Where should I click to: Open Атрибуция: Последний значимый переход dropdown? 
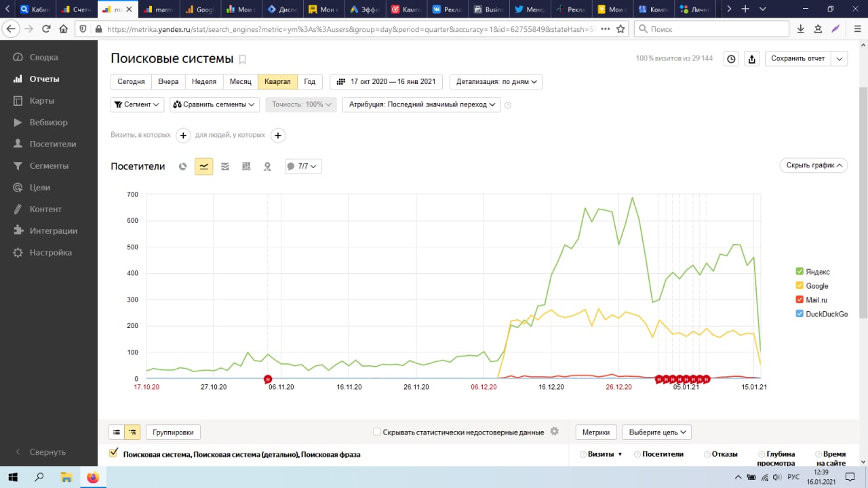tap(421, 104)
